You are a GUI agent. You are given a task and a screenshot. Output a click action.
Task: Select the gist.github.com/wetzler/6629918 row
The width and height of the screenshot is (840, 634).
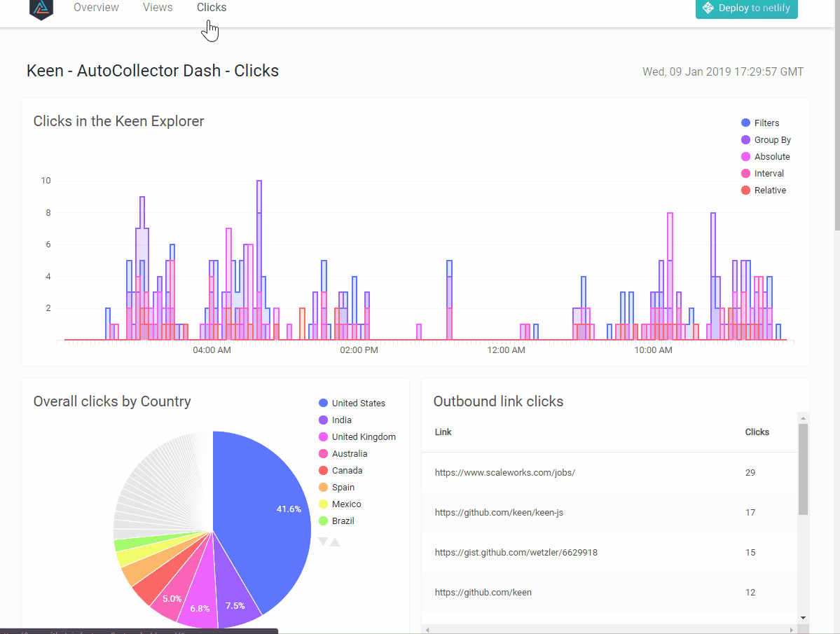[x=609, y=553]
